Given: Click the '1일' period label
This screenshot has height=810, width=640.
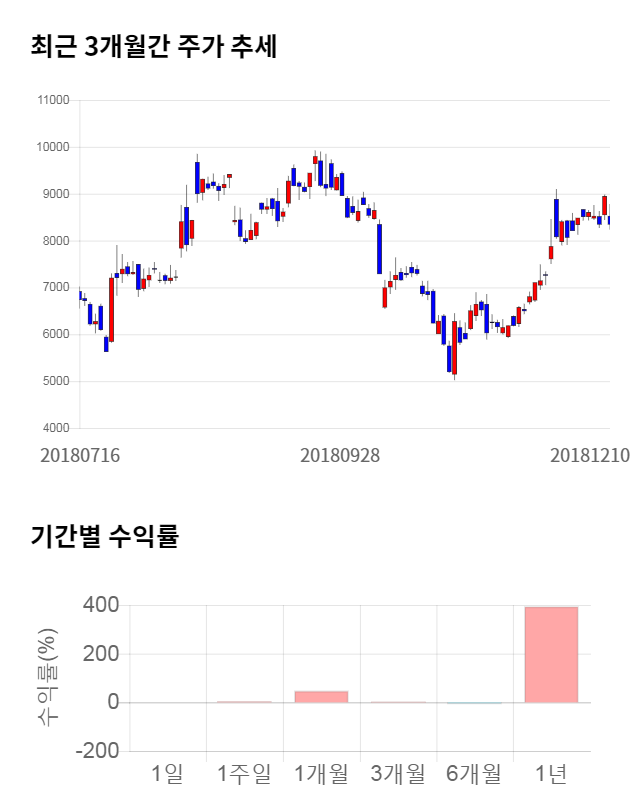Looking at the screenshot, I should (x=168, y=773).
